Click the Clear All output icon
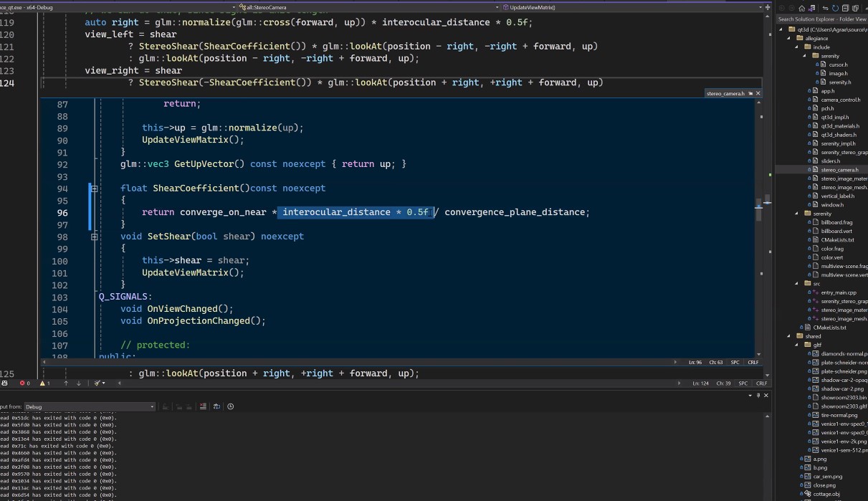 pos(203,406)
